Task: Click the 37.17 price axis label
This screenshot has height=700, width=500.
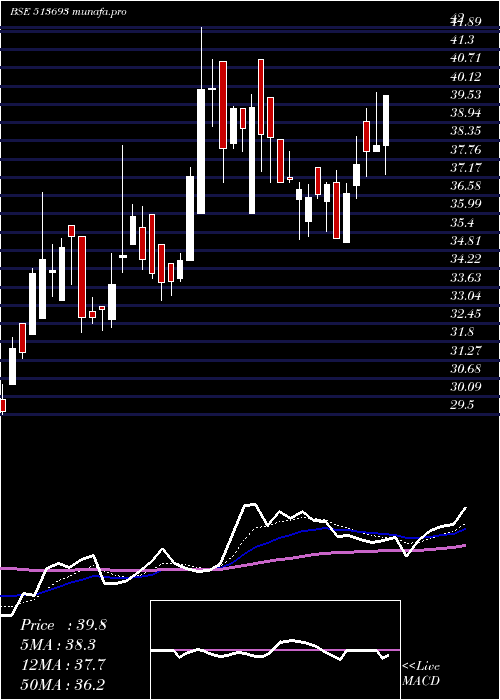Action: pyautogui.click(x=466, y=168)
